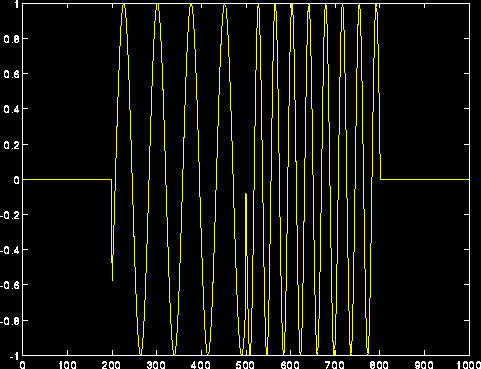Click the y-axis label 0.8
481x369 pixels.
coord(10,39)
